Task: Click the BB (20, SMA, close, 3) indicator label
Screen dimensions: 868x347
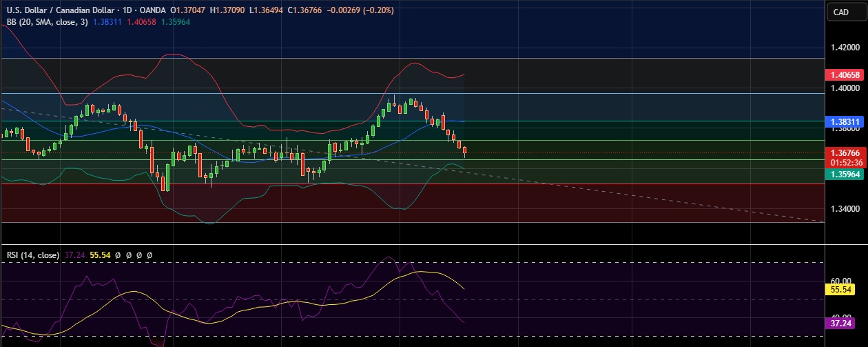Action: [45, 22]
